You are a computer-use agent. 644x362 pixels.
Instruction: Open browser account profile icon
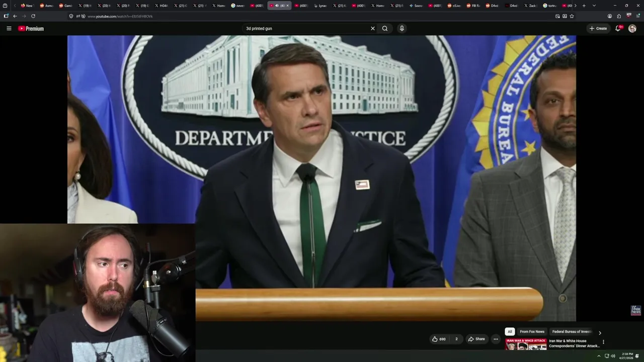pyautogui.click(x=610, y=16)
